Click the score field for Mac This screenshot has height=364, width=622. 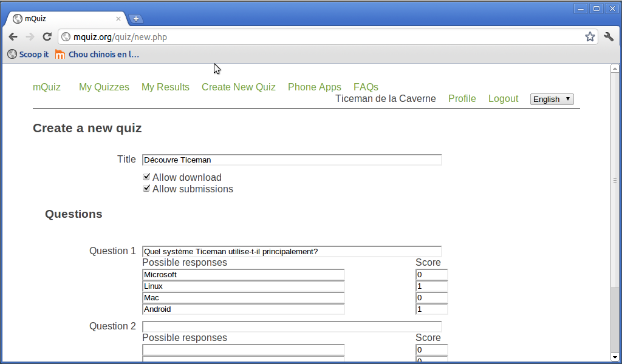click(x=432, y=297)
